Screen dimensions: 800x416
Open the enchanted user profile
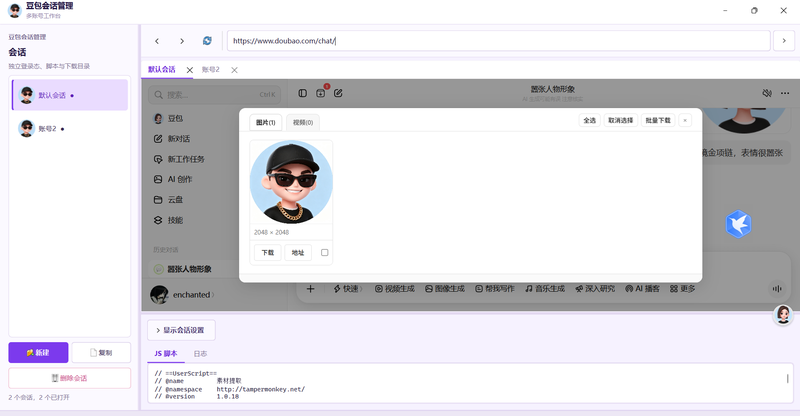(183, 295)
